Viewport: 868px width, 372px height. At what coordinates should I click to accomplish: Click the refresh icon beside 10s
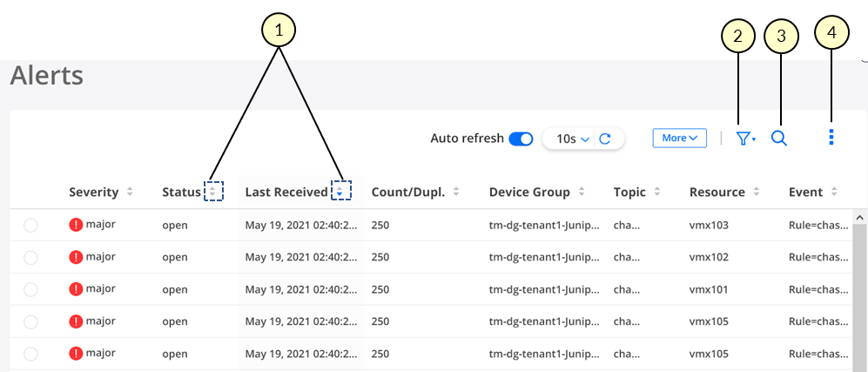[x=606, y=139]
